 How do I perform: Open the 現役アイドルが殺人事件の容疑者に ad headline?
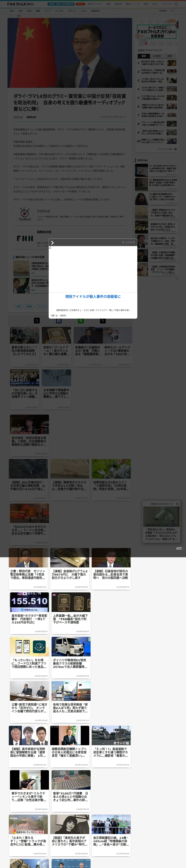tap(93, 297)
